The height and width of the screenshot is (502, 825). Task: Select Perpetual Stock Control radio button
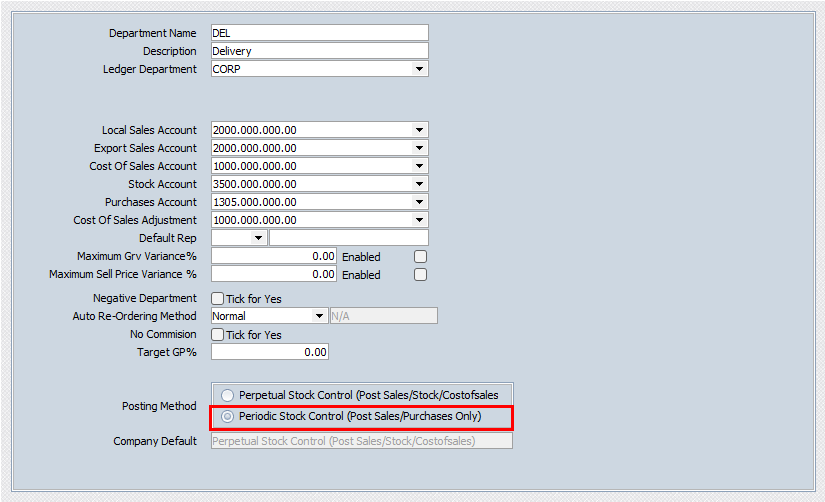point(228,395)
